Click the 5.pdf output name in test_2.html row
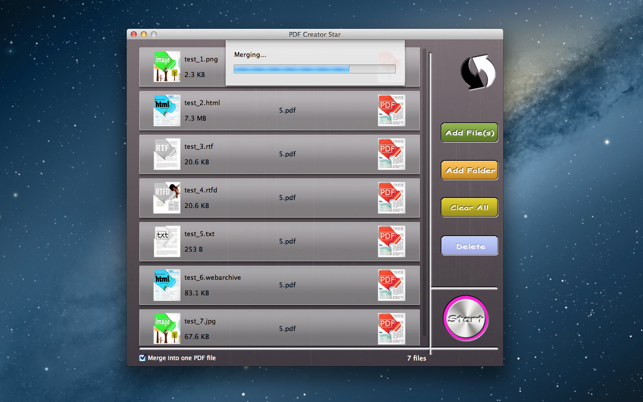 click(x=287, y=110)
